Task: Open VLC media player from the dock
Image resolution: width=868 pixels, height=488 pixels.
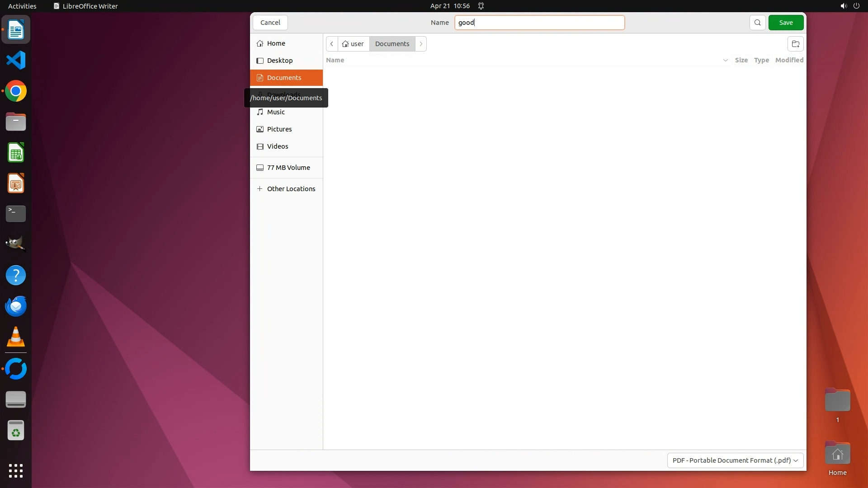Action: (16, 337)
